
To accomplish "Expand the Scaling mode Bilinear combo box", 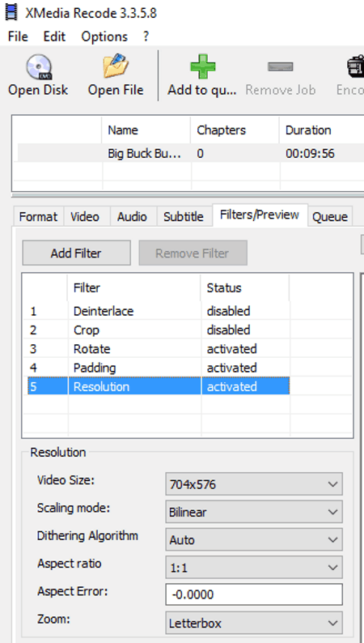I will coord(254,512).
